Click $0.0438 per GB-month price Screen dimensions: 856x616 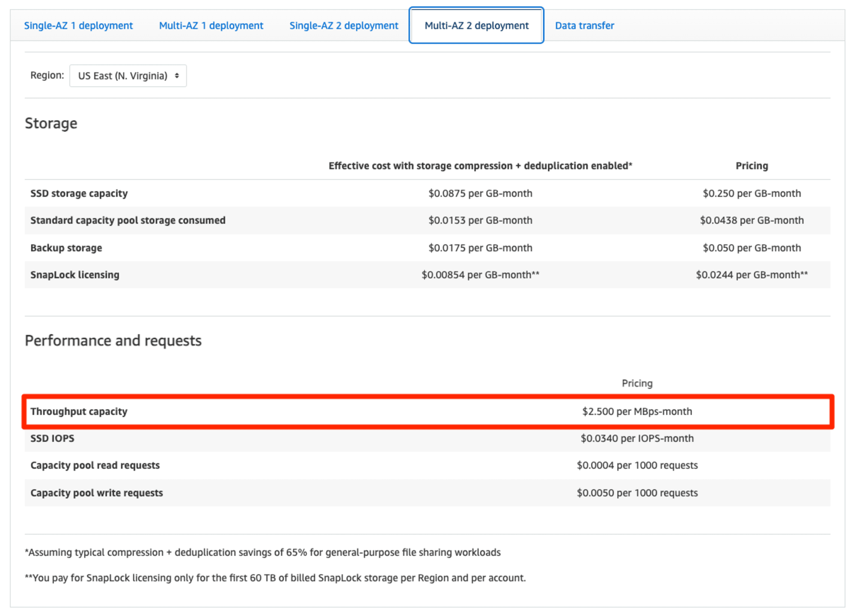point(752,220)
